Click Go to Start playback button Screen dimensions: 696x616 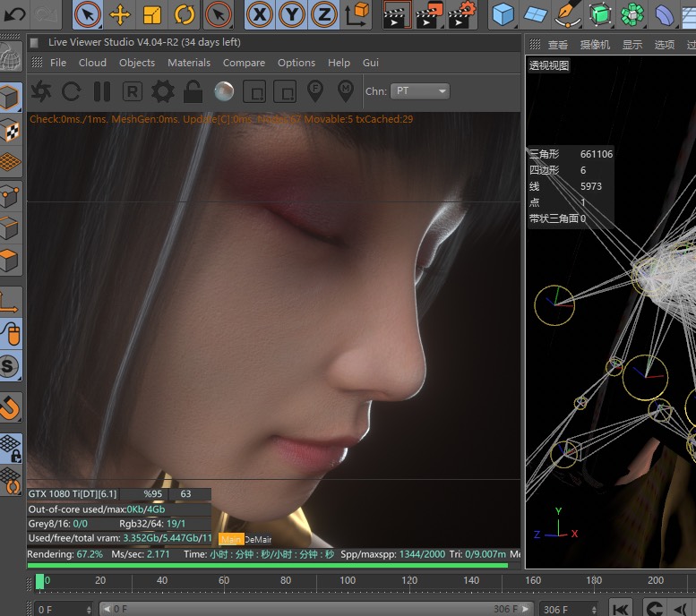click(x=620, y=609)
